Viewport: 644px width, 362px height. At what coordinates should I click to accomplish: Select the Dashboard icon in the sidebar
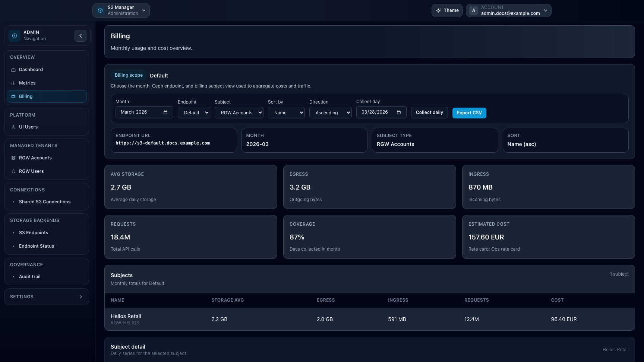tap(13, 70)
